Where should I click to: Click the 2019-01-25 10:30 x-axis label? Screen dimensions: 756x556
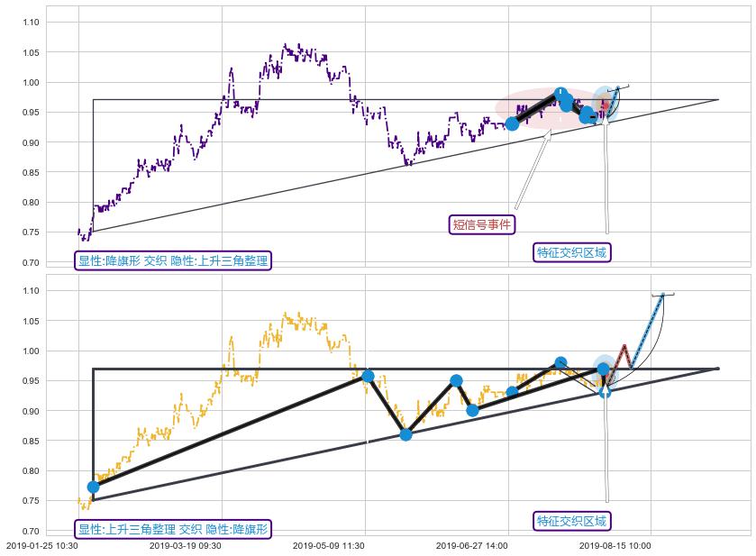pos(41,545)
